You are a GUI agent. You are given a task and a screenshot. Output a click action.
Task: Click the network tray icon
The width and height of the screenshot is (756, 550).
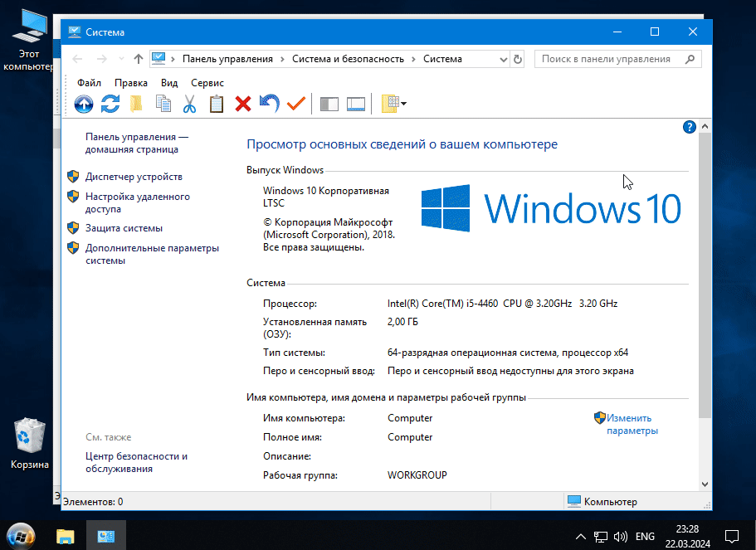point(600,537)
